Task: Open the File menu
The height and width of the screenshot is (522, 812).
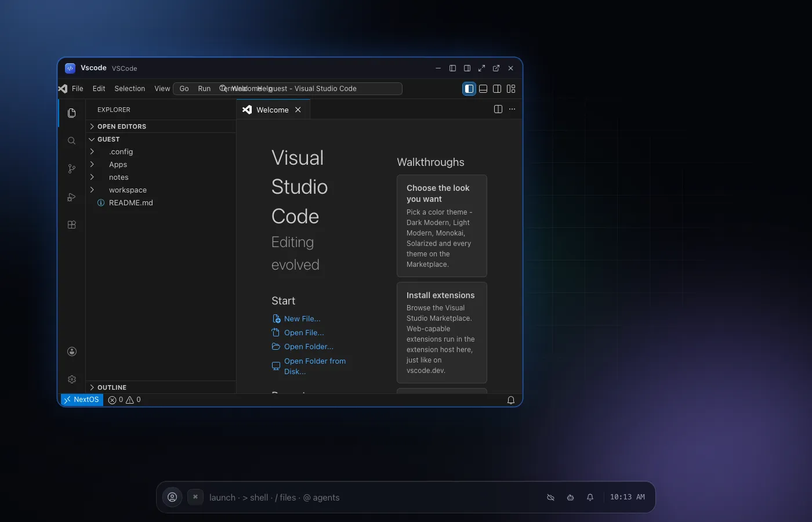Action: coord(78,89)
